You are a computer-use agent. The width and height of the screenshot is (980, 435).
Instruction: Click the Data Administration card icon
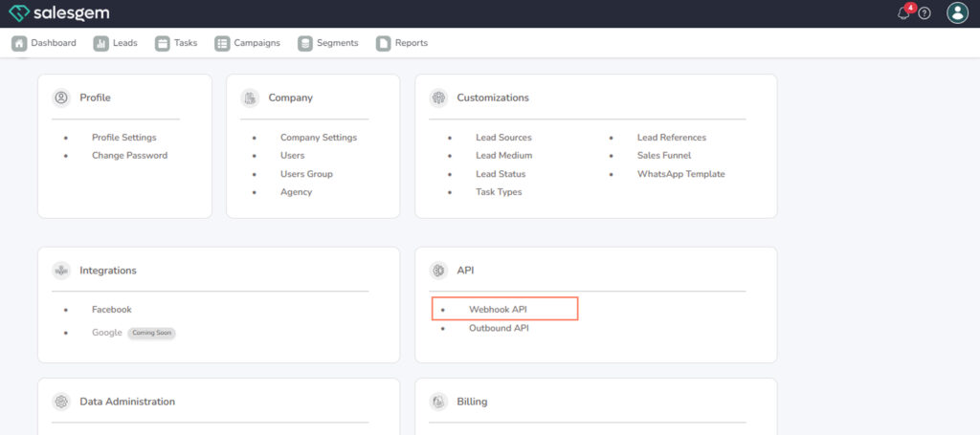61,402
